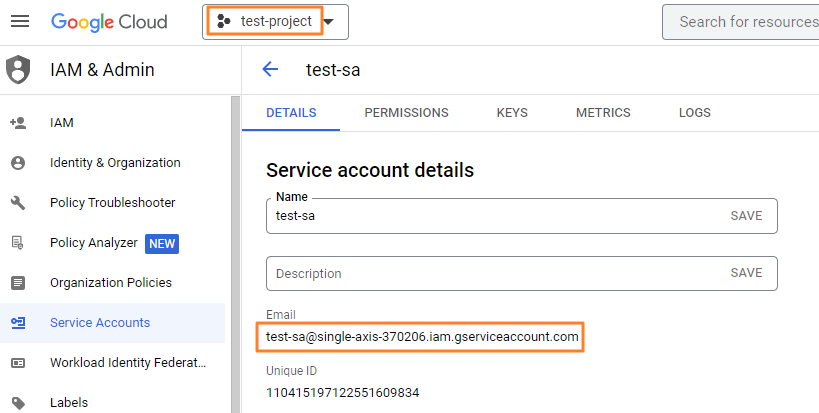This screenshot has width=819, height=413.
Task: Click the Email label
Action: pyautogui.click(x=281, y=315)
